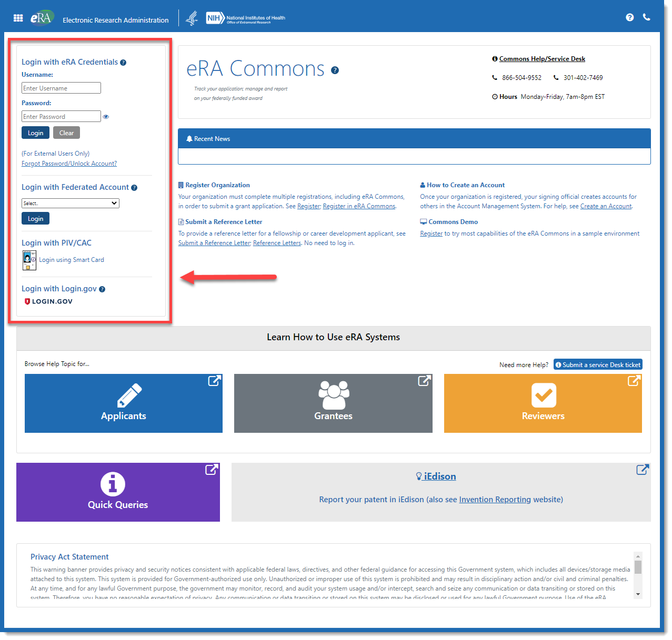Click Login button under Federated Account

tap(36, 219)
